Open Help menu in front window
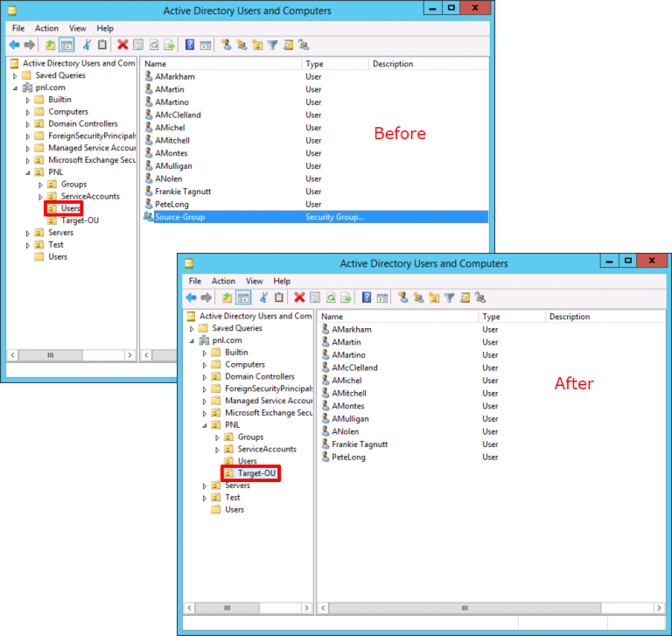This screenshot has height=636, width=672. 282,281
